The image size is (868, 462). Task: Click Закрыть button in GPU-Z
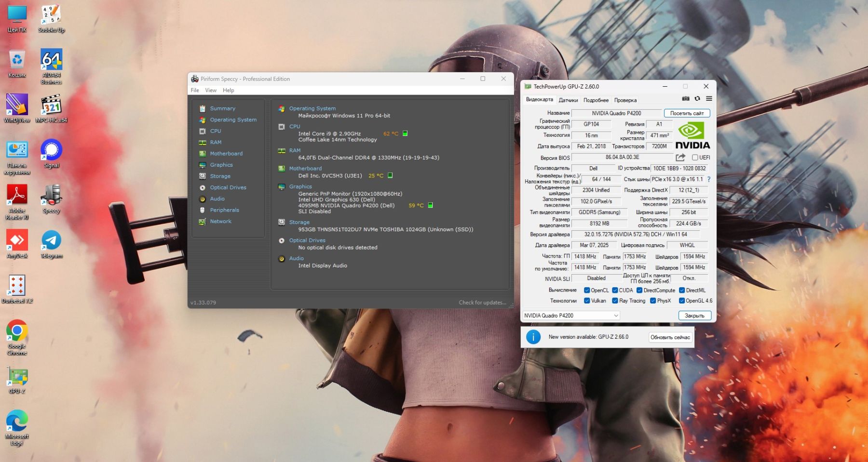[x=695, y=316]
